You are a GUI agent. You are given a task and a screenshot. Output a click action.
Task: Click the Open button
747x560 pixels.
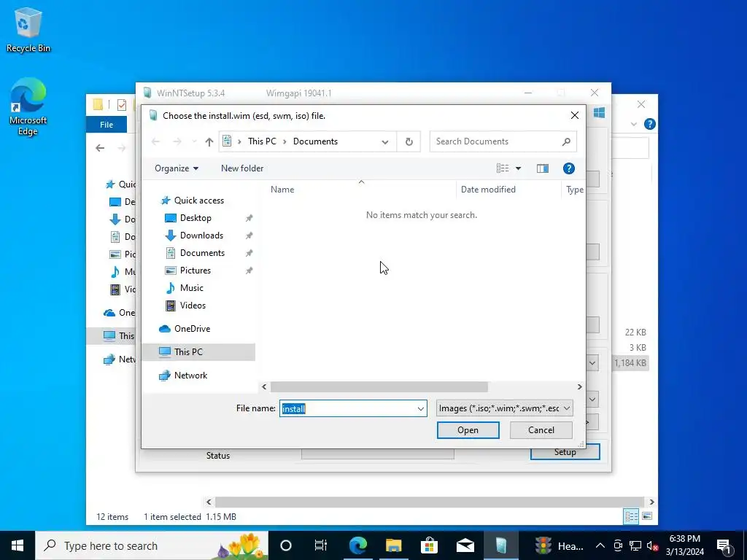pos(468,430)
